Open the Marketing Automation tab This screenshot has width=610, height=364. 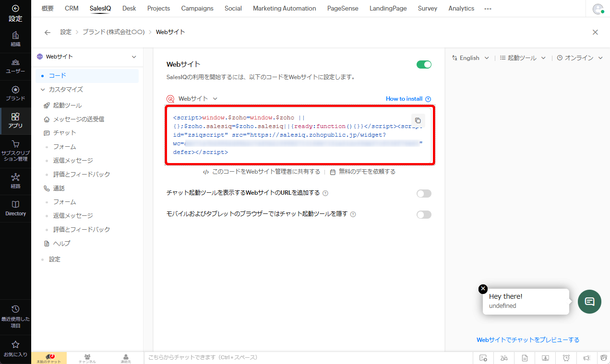pyautogui.click(x=285, y=8)
